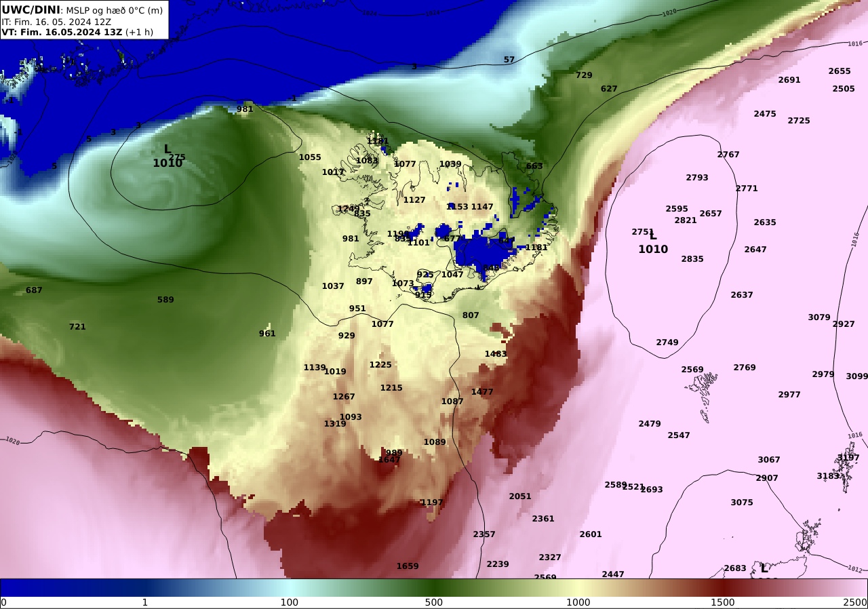Click the colorbar tick label '500'
Image resolution: width=868 pixels, height=609 pixels.
(x=434, y=602)
